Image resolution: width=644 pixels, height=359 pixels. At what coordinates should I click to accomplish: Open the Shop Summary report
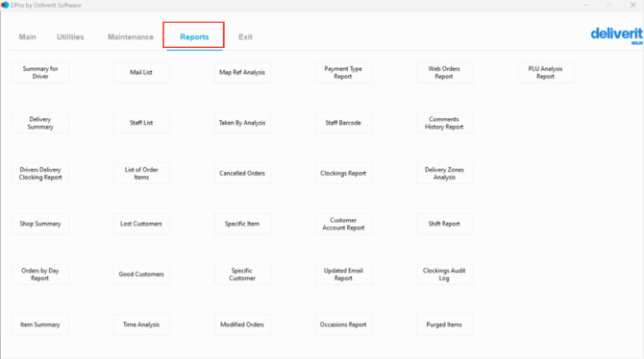pyautogui.click(x=40, y=224)
